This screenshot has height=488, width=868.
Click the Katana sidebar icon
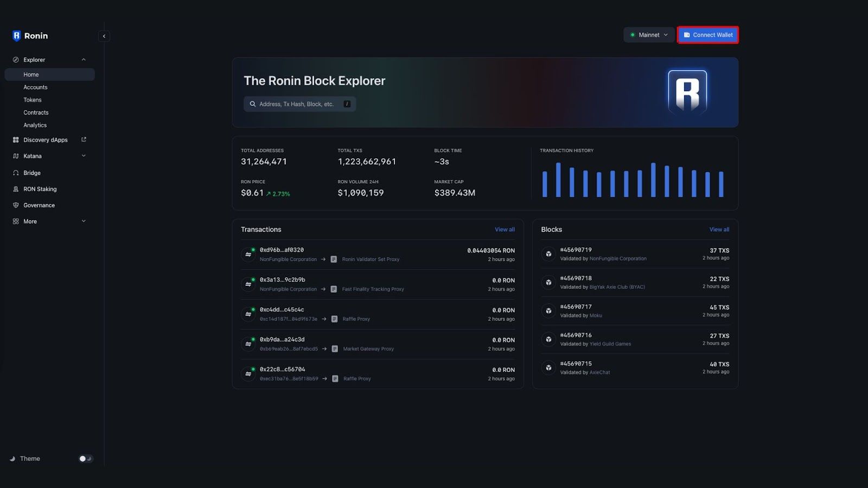click(16, 156)
